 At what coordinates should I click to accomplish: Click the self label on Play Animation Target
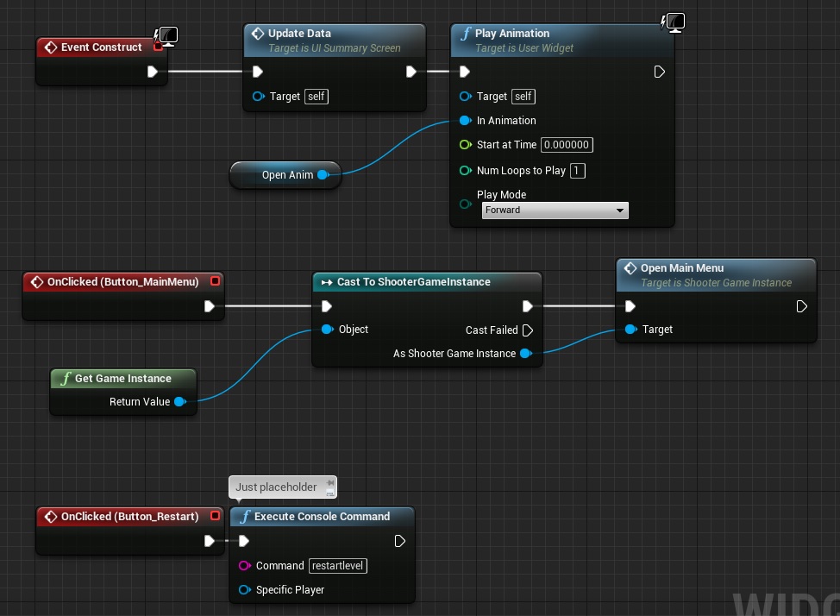[523, 97]
